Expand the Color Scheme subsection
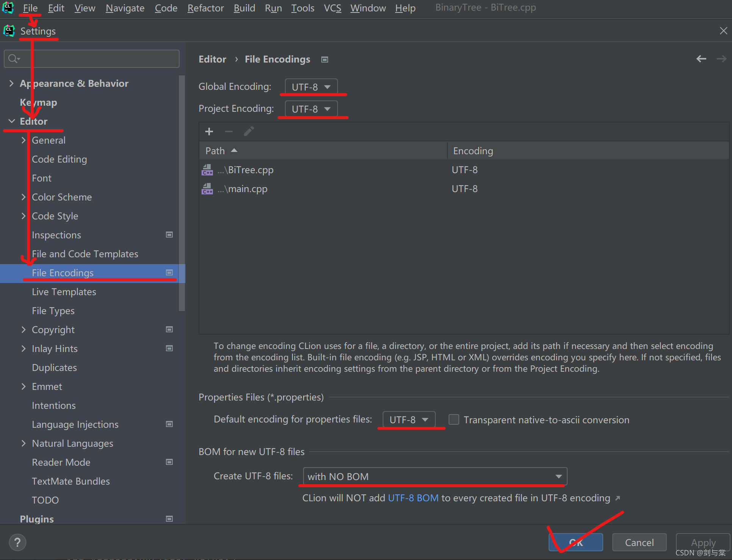732x560 pixels. tap(23, 197)
